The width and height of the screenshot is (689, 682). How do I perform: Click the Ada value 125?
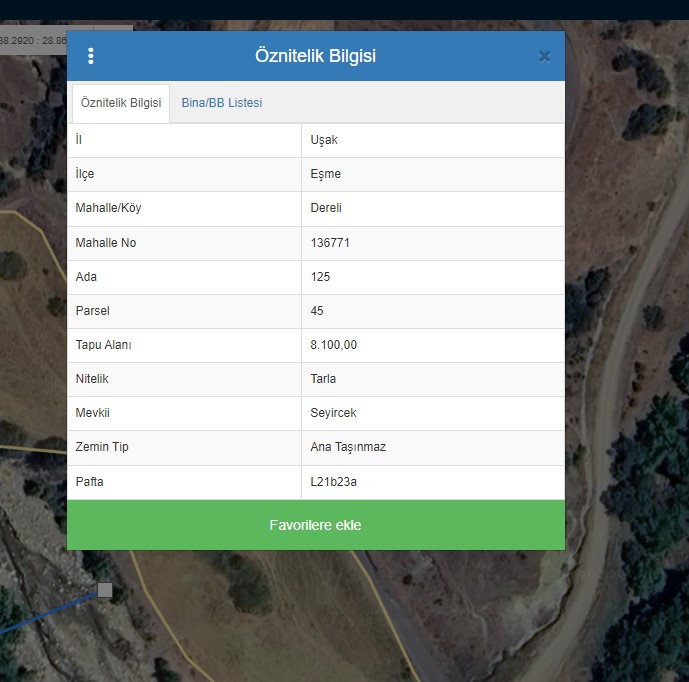coord(320,277)
